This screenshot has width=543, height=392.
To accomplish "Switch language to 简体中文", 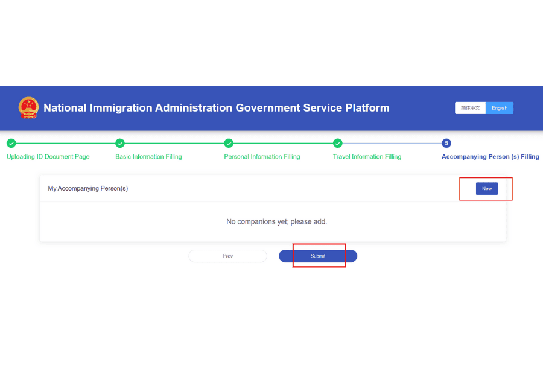I will [470, 108].
